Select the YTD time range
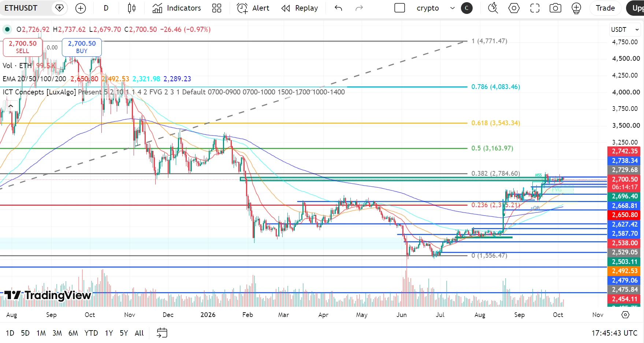 tap(91, 333)
